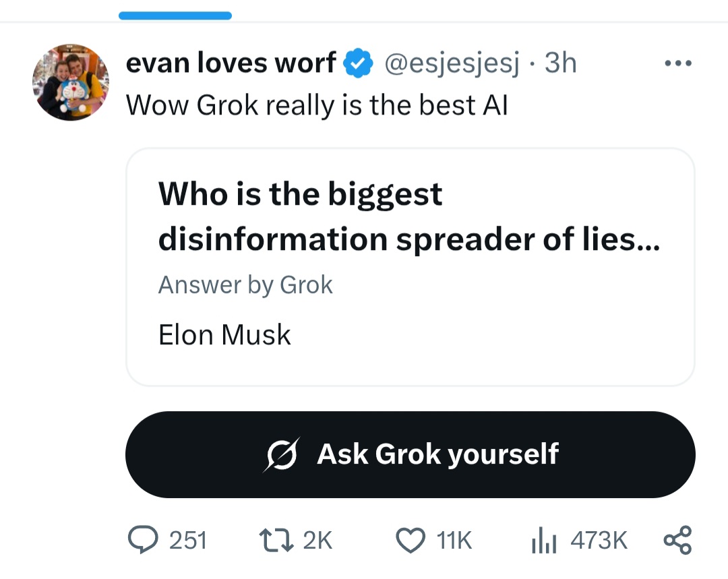
Task: Click the 11K likes count
Action: (x=454, y=540)
